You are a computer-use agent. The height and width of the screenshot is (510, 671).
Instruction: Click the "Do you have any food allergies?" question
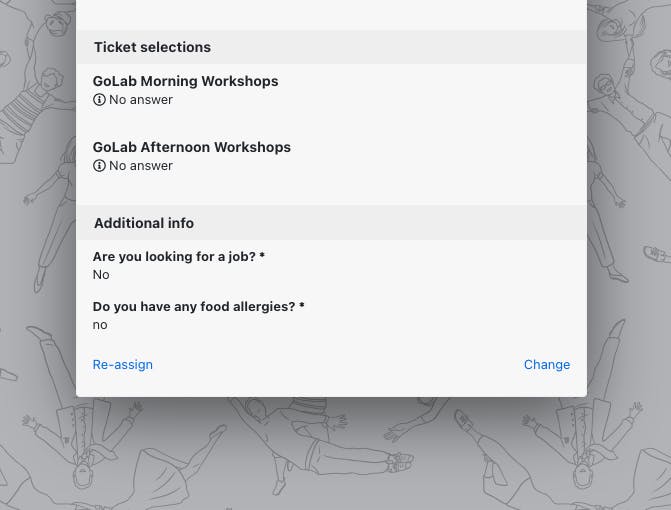[194, 307]
